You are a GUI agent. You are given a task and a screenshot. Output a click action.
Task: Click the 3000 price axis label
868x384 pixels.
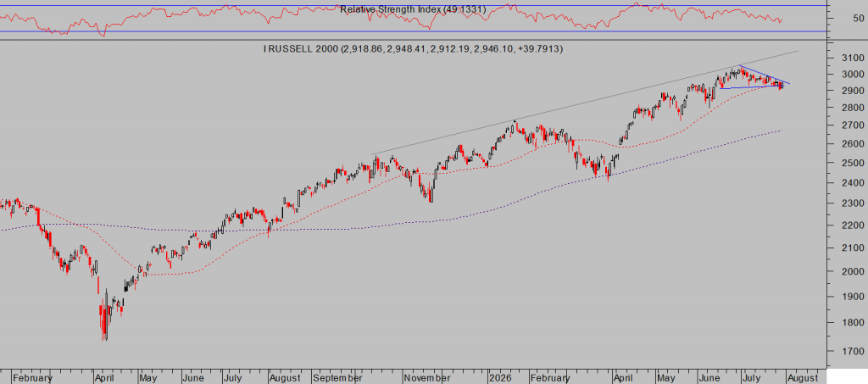click(853, 74)
